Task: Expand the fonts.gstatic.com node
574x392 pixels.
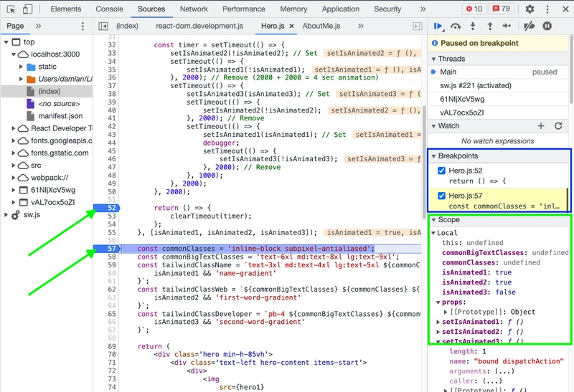Action: [14, 153]
